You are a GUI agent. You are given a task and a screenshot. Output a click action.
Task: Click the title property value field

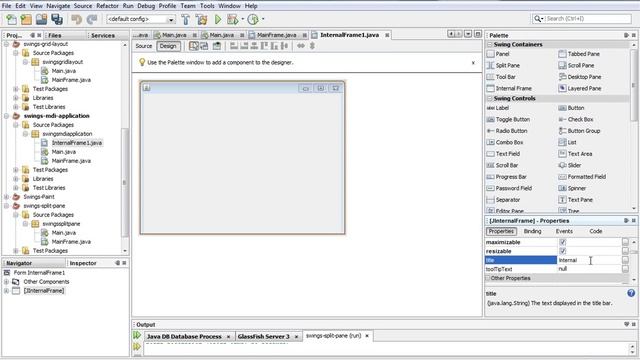589,260
